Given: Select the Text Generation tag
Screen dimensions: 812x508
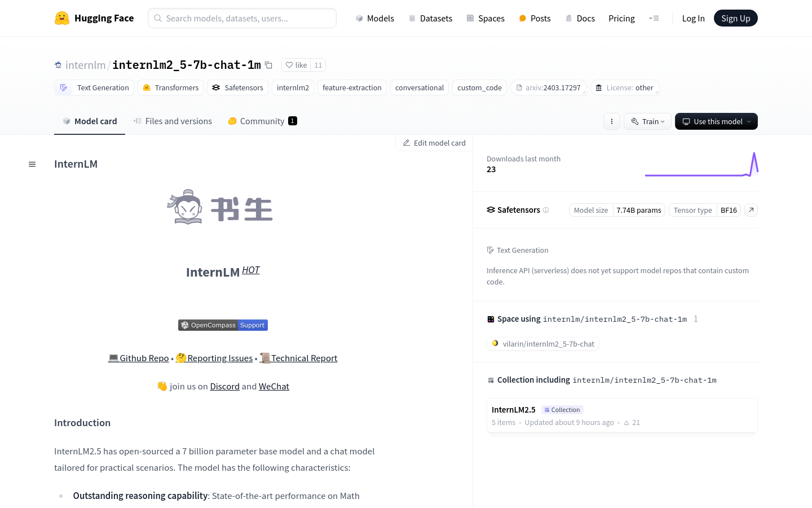Looking at the screenshot, I should pos(94,87).
